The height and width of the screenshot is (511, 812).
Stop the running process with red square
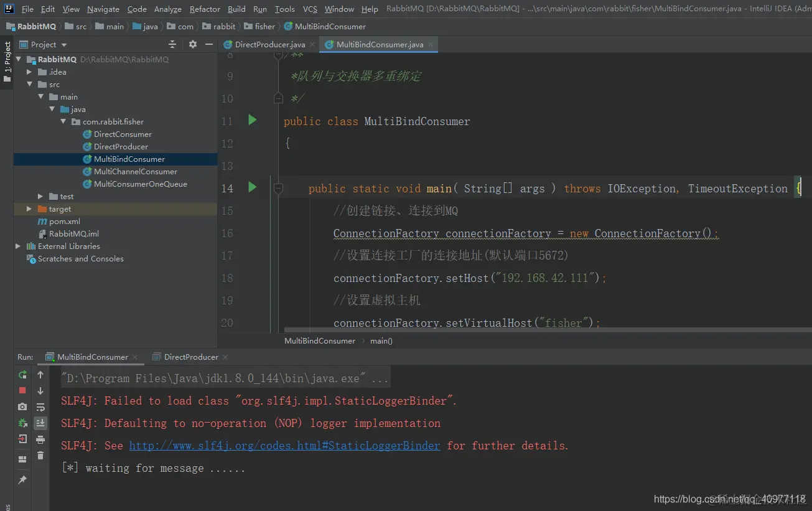[22, 390]
